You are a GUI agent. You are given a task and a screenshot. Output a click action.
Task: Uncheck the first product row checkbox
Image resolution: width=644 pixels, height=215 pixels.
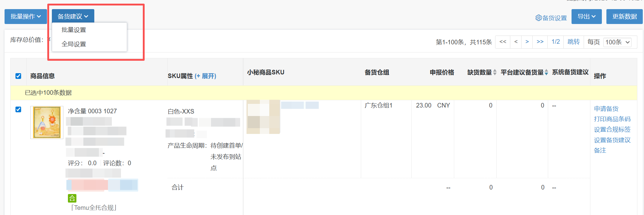tap(18, 110)
